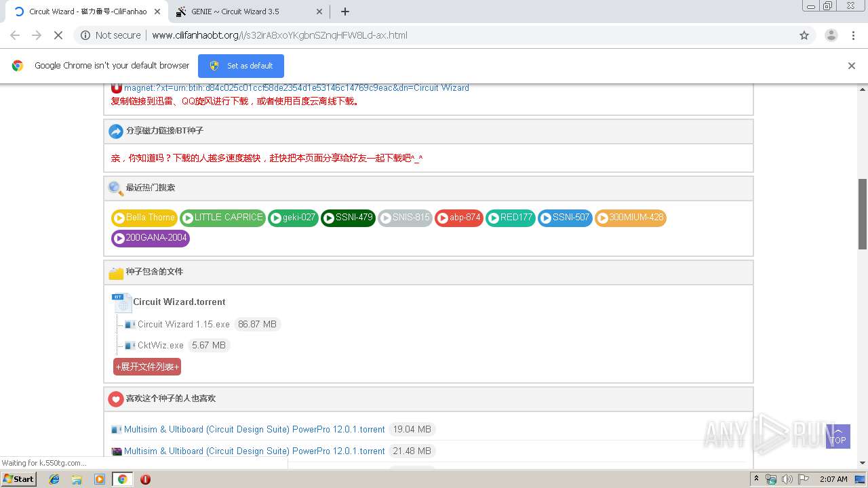Launch Internet Explorer from taskbar
This screenshot has height=488, width=868.
click(54, 479)
